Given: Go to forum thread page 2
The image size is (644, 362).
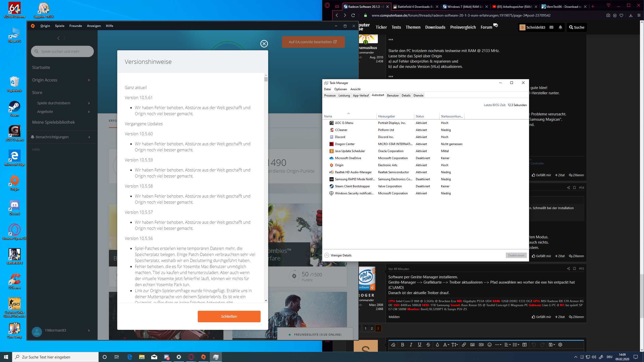Looking at the screenshot, I should (372, 328).
